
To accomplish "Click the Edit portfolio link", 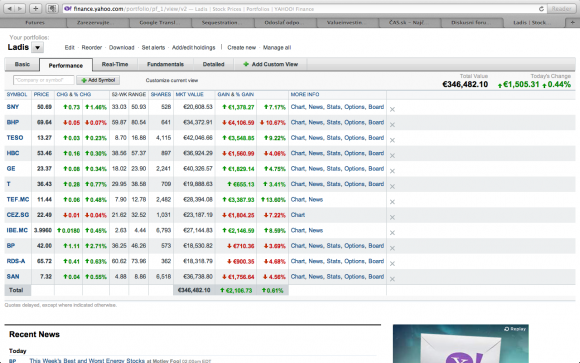I will point(69,48).
